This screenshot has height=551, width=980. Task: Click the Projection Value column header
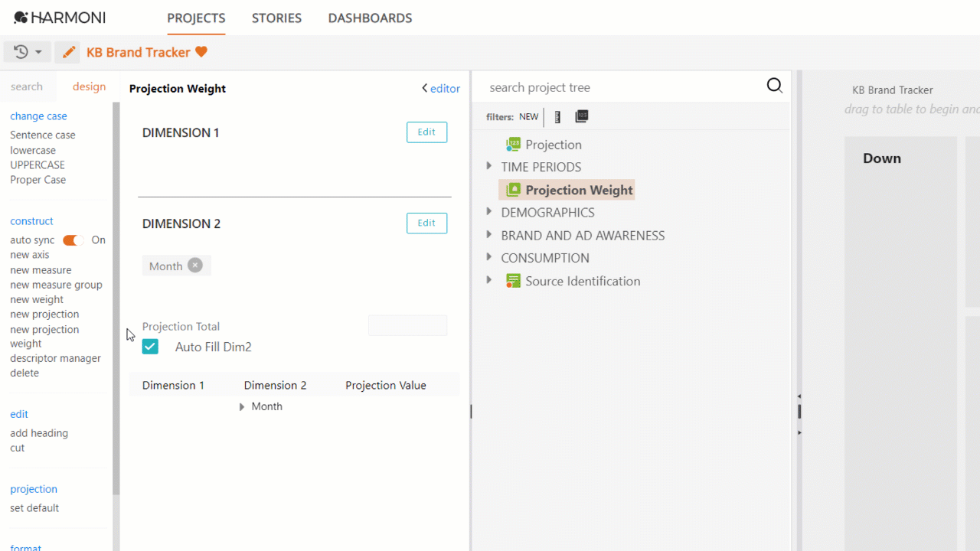385,385
